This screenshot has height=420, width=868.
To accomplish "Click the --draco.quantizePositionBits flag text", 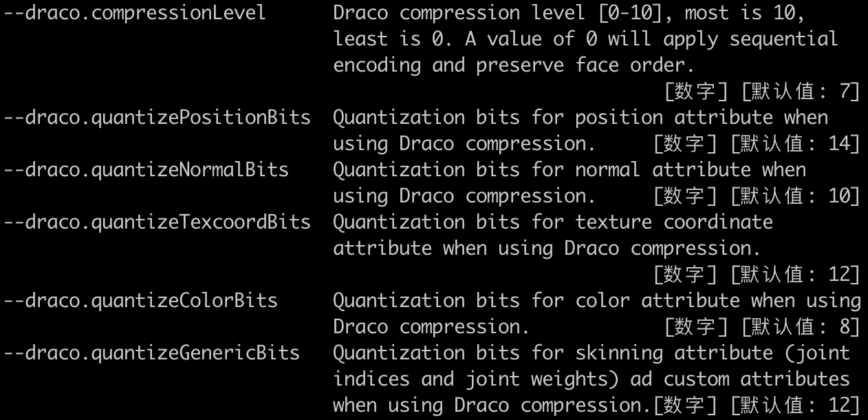I will pyautogui.click(x=158, y=118).
